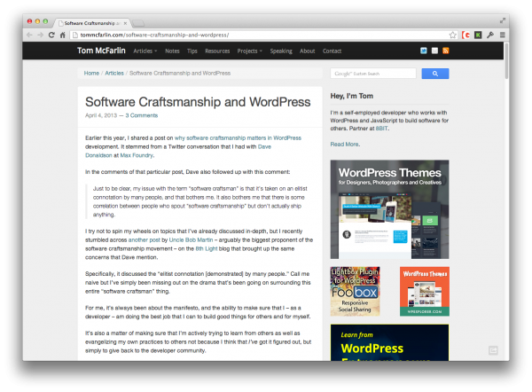Click the red C extension icon

[x=466, y=35]
